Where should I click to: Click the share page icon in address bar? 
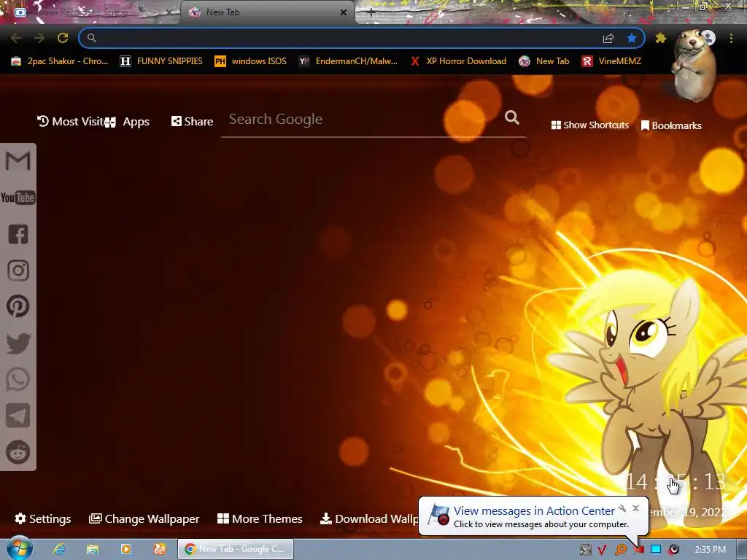608,38
